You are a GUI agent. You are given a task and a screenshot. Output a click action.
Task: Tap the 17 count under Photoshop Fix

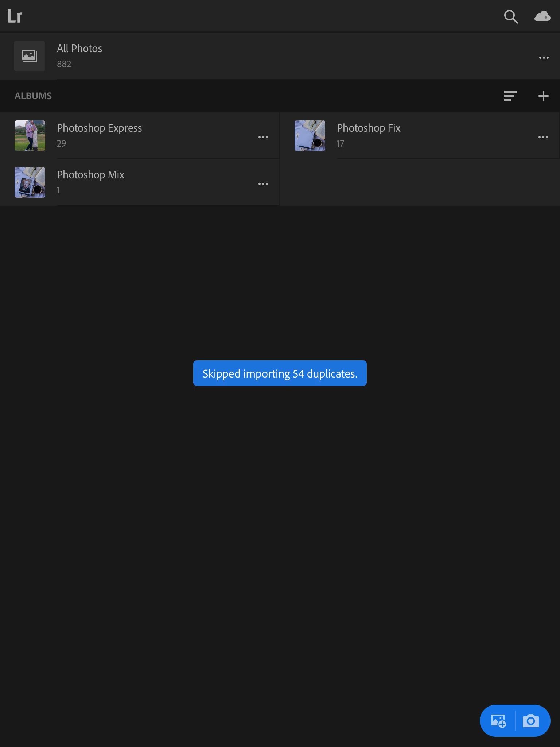click(340, 144)
